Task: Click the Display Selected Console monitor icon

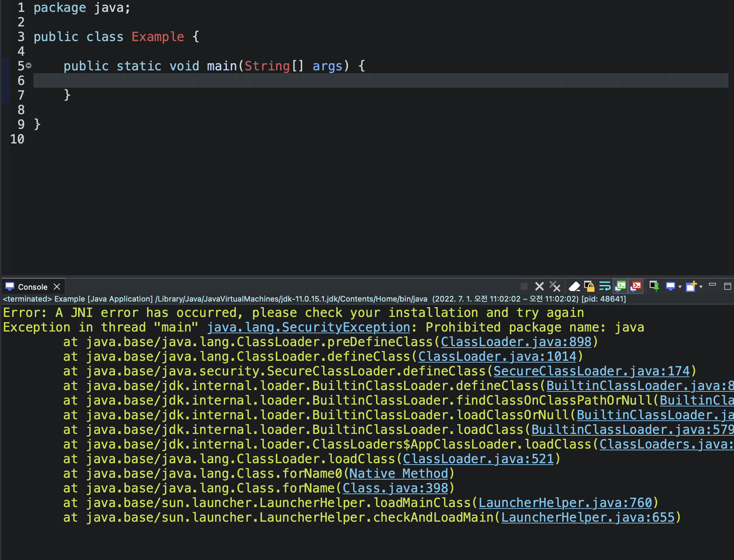Action: tap(670, 286)
